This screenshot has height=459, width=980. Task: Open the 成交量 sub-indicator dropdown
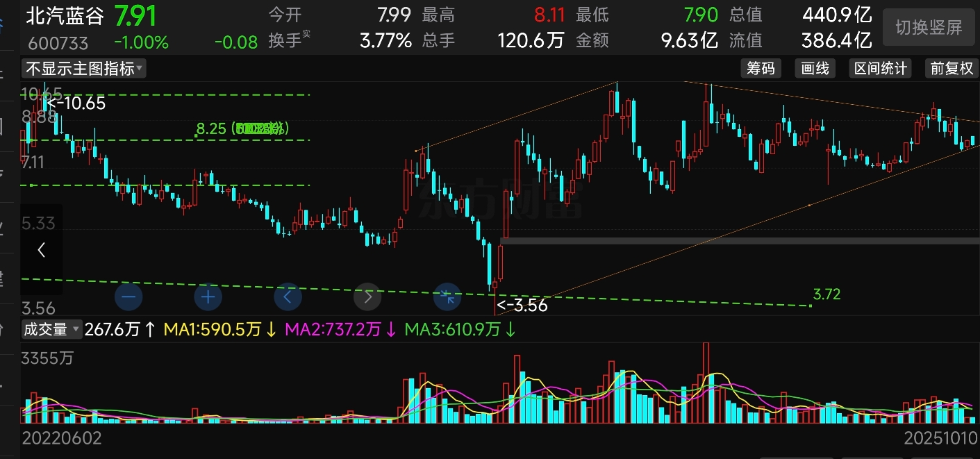click(52, 329)
